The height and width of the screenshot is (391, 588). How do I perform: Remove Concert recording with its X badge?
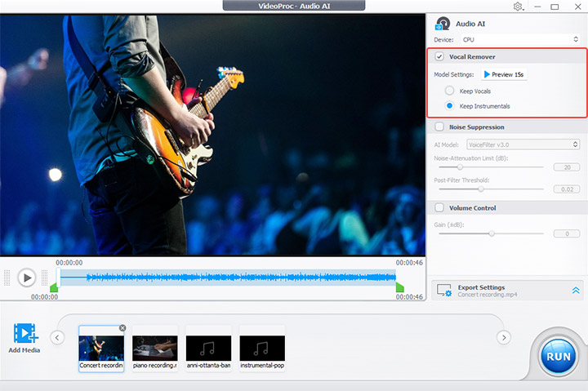(x=122, y=327)
